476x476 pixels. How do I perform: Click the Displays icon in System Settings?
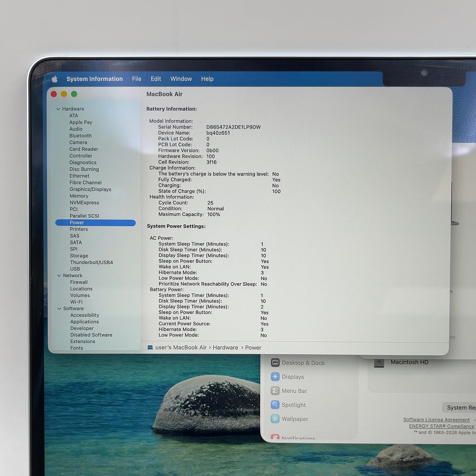pos(275,376)
